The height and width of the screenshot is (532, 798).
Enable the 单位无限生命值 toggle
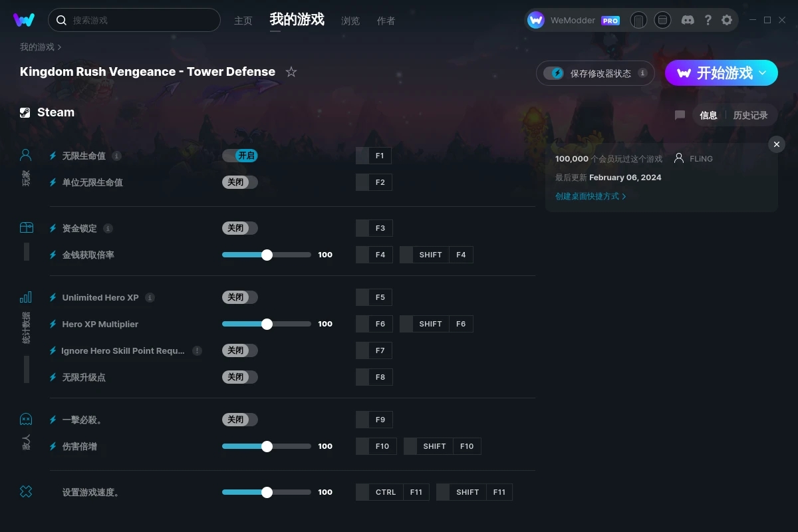coord(240,182)
